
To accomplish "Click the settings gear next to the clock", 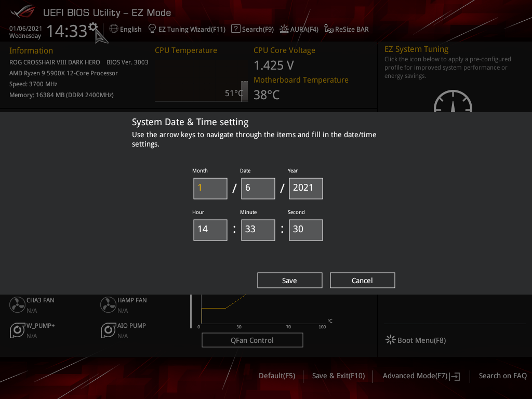I will click(93, 27).
